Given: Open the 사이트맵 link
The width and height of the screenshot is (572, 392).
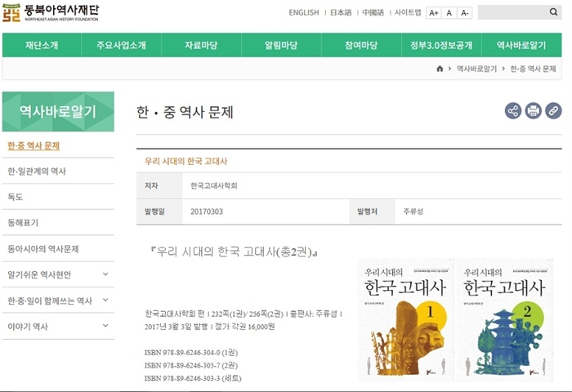Looking at the screenshot, I should [x=408, y=13].
